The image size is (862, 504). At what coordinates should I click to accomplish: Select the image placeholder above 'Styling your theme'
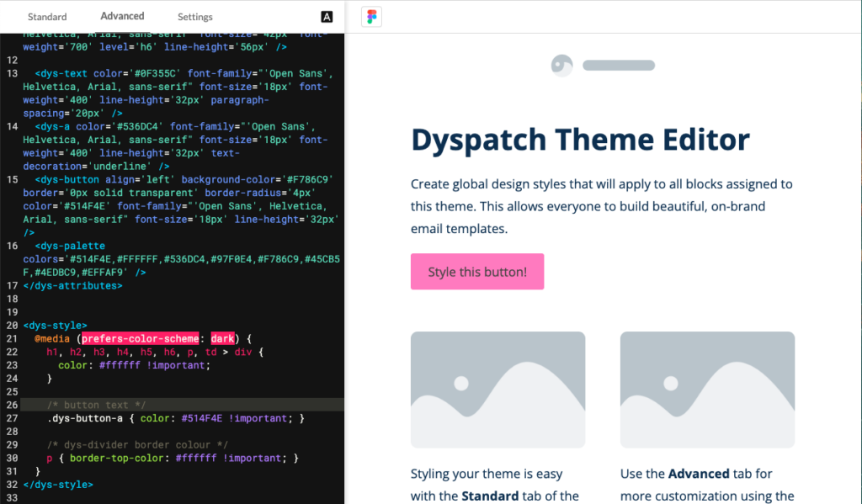pos(498,390)
